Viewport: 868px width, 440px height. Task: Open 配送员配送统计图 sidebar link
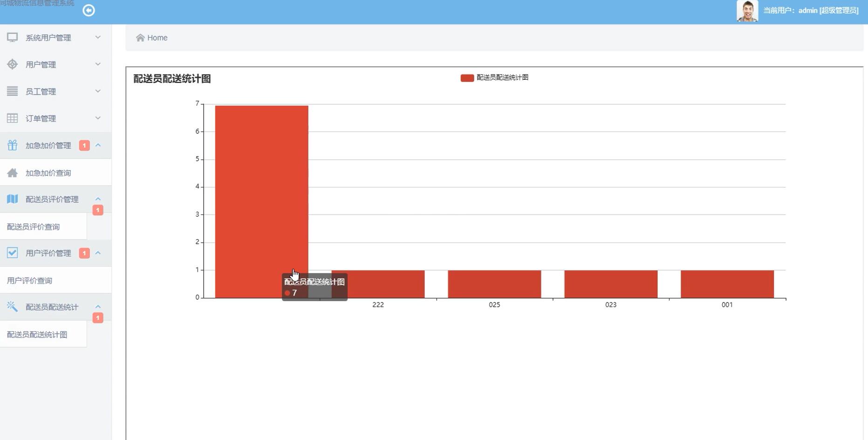[x=37, y=335]
